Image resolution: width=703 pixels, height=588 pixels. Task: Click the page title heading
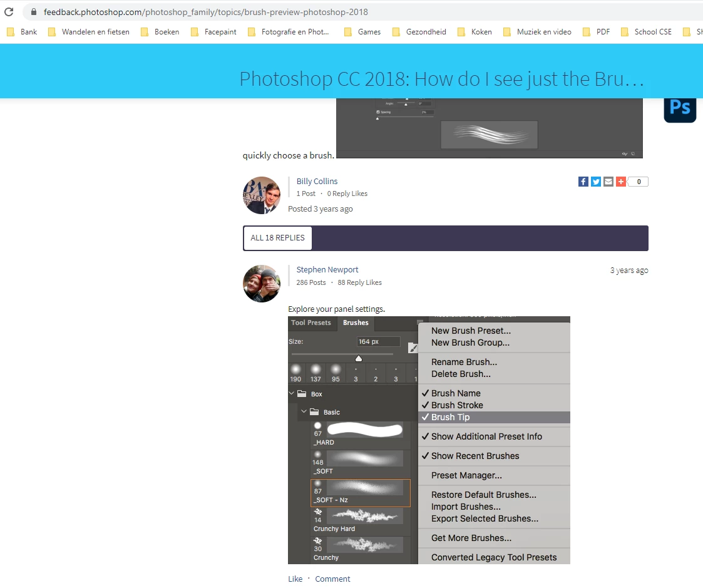click(441, 79)
